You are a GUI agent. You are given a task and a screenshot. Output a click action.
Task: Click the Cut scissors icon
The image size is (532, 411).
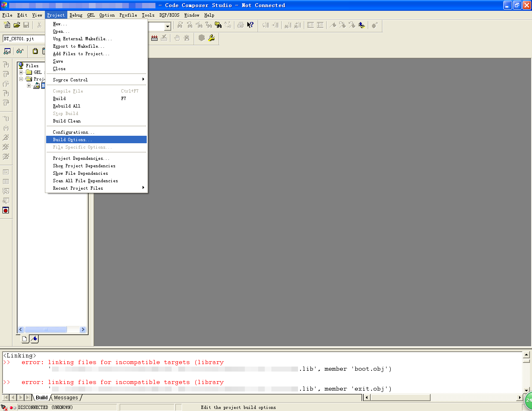[x=39, y=25]
